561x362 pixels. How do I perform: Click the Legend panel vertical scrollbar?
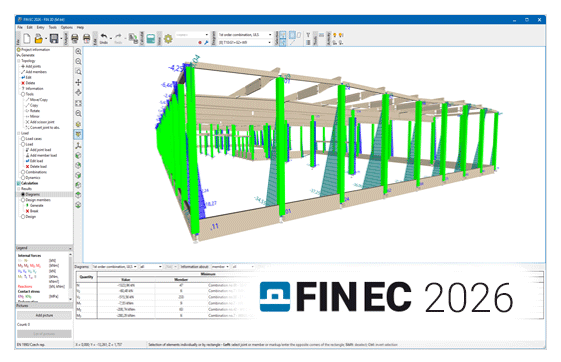tap(70, 277)
